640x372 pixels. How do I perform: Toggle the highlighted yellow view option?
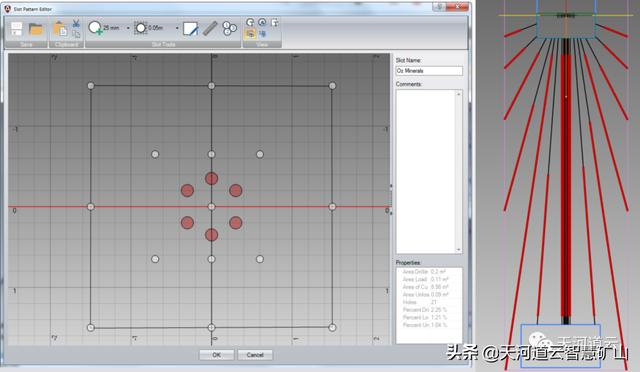[x=250, y=33]
